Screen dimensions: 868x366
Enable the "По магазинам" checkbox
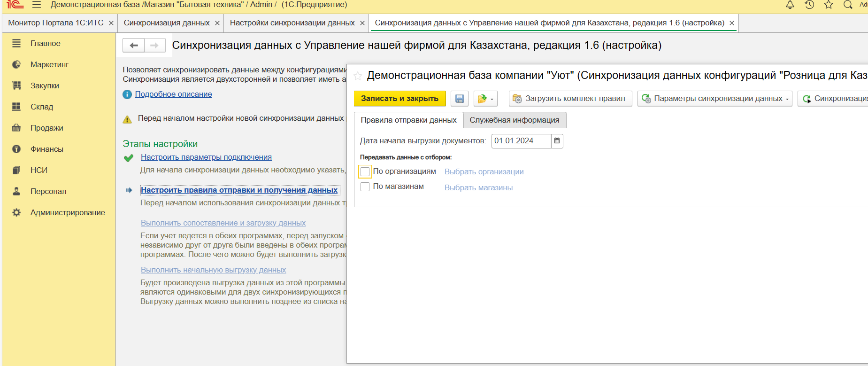(x=365, y=187)
